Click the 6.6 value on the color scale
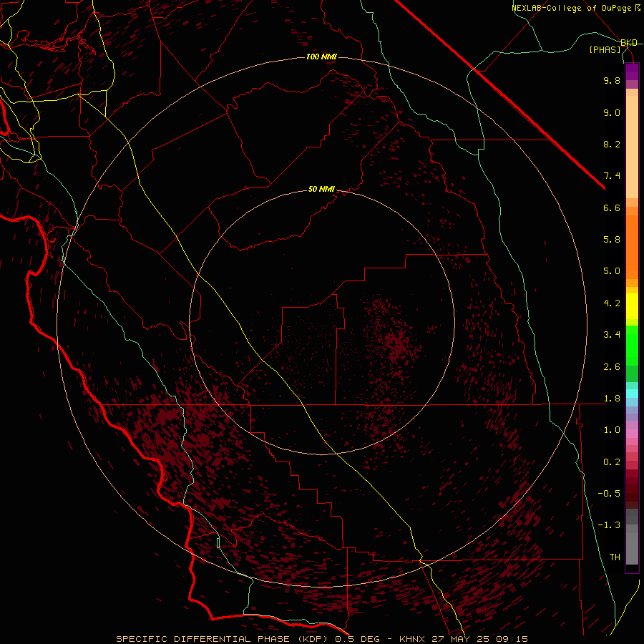This screenshot has height=644, width=644. tap(612, 208)
